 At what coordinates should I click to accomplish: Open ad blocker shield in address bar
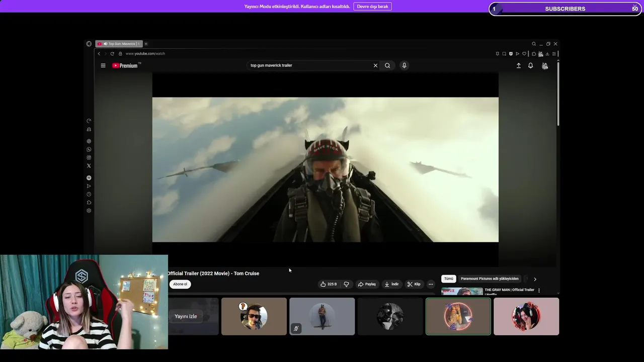(511, 54)
